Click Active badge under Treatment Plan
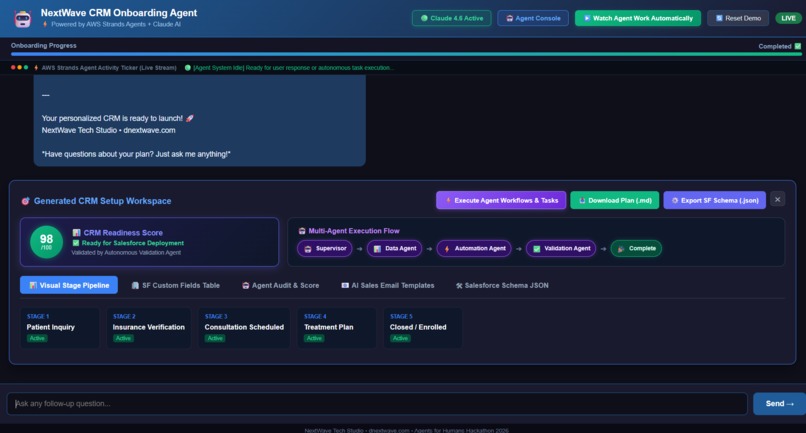806x433 pixels. [x=314, y=338]
